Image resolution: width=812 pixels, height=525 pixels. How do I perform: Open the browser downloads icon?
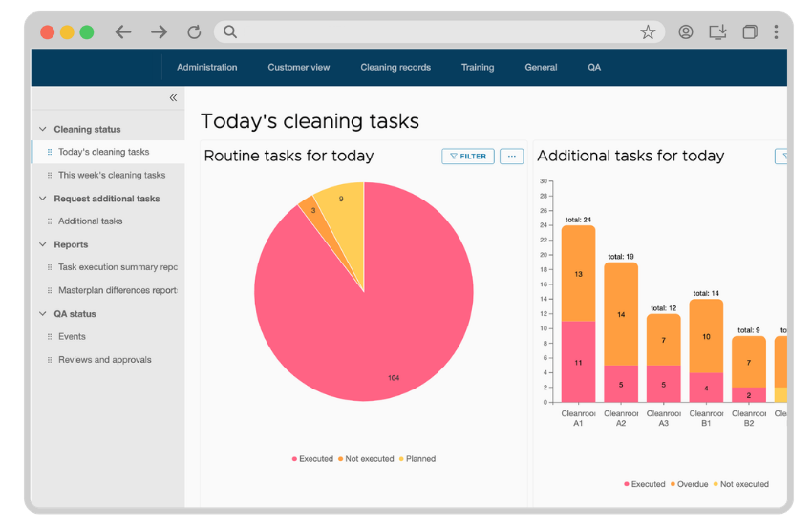point(718,32)
